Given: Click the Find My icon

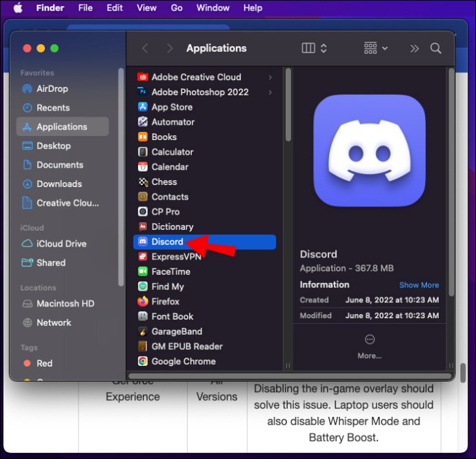Looking at the screenshot, I should point(143,286).
